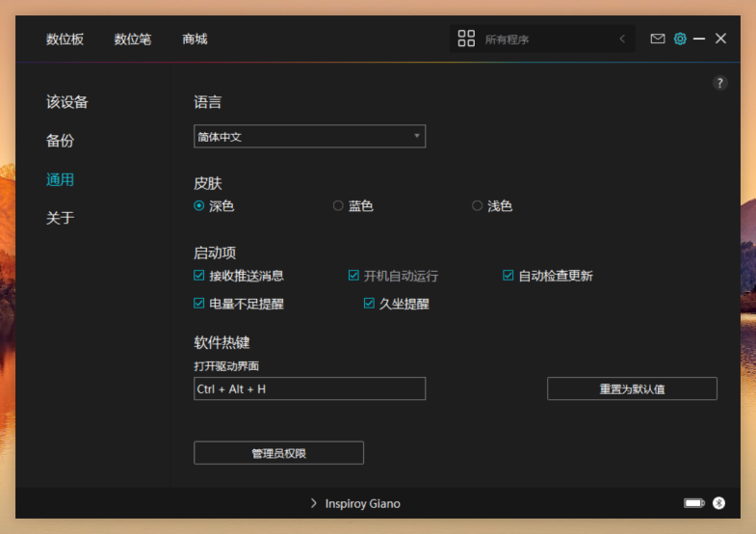The width and height of the screenshot is (756, 534).
Task: Switch to the 数位笔 tab
Action: click(x=132, y=39)
